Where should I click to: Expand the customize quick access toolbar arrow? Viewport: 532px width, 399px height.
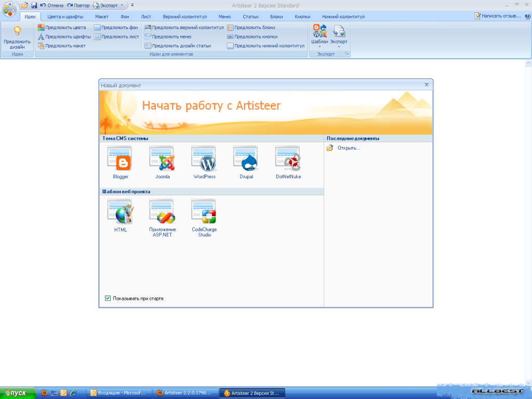click(132, 5)
